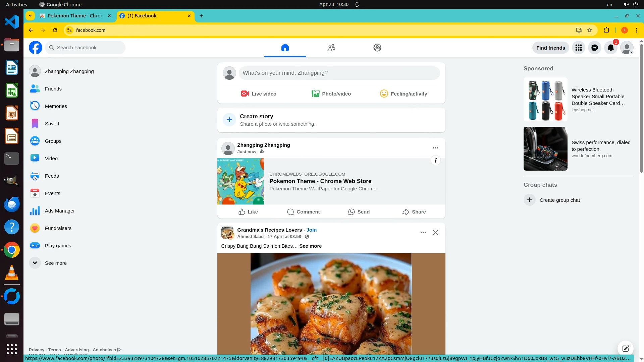The height and width of the screenshot is (362, 644).
Task: Open account profile dropdown menu
Action: click(x=627, y=48)
